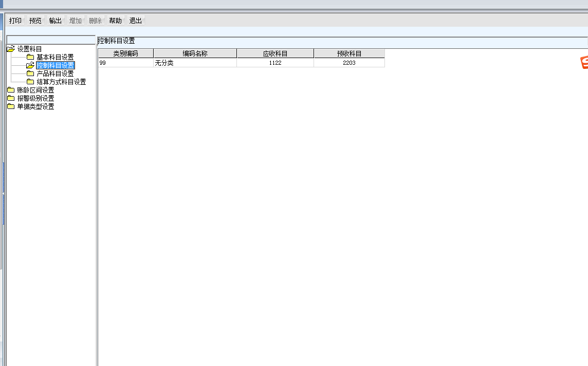Click the empty field above the tree
This screenshot has height=366, width=588.
click(51, 40)
